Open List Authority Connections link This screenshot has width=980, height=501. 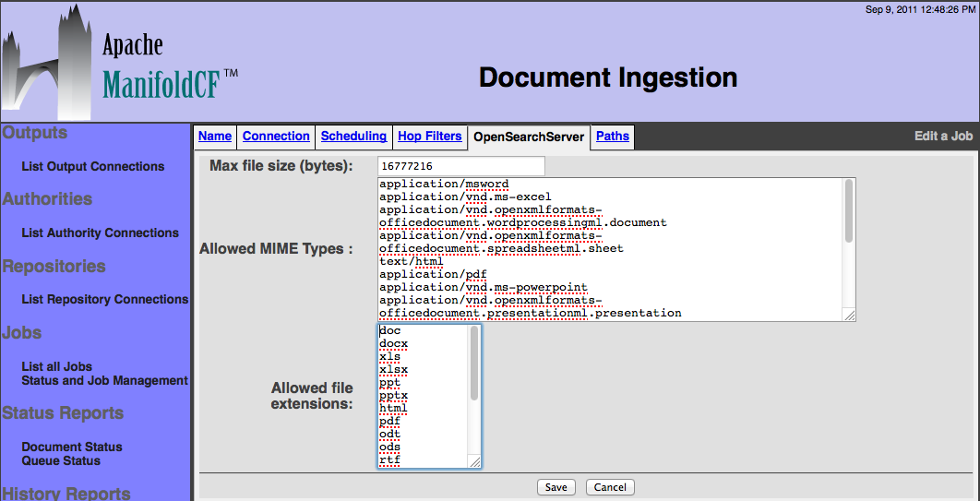point(100,233)
